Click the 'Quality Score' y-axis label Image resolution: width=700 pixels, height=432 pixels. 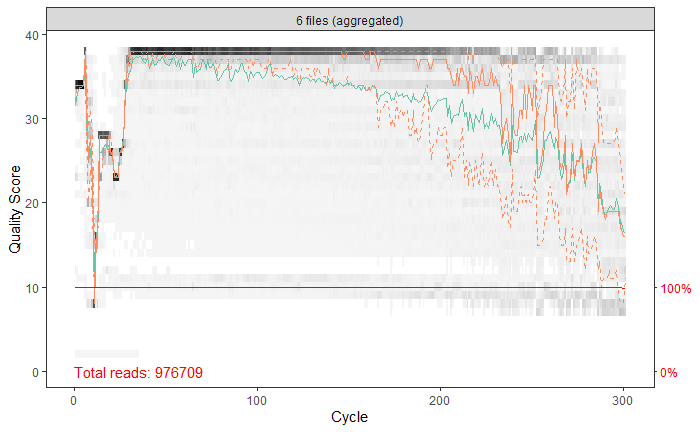15,209
